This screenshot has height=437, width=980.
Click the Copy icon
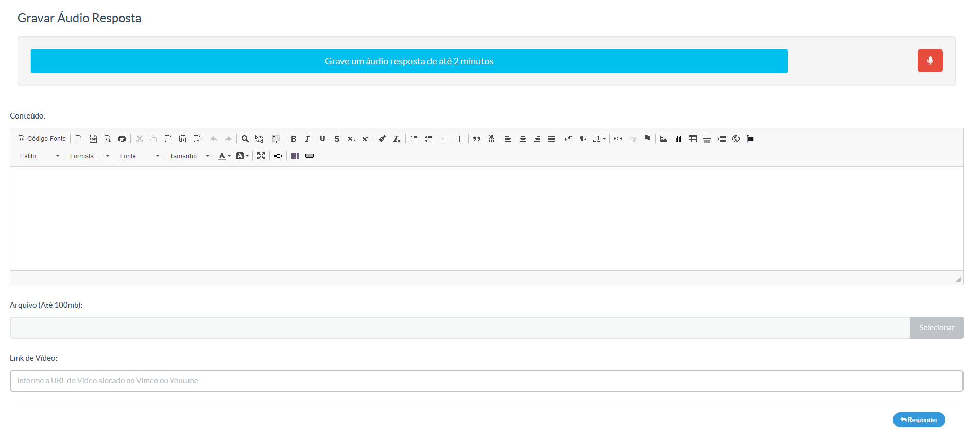tap(153, 139)
